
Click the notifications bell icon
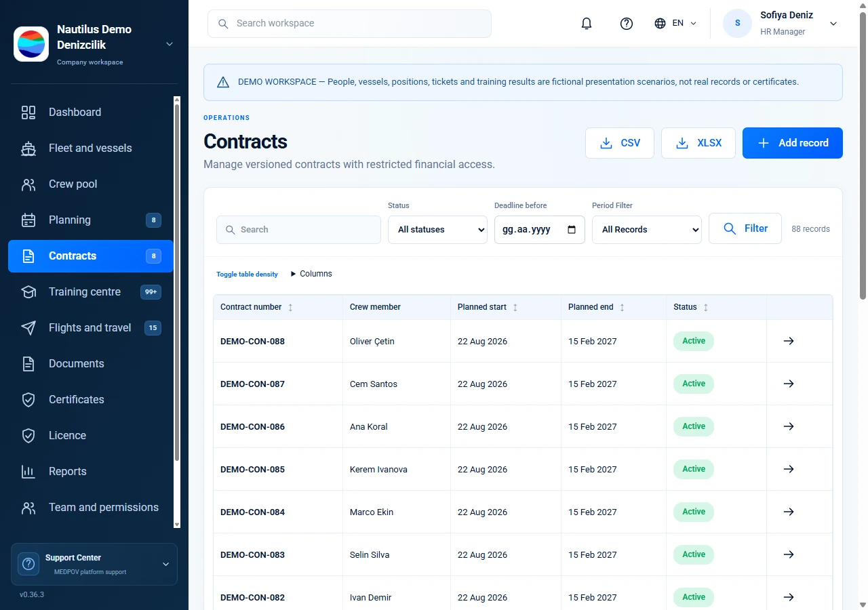coord(587,24)
